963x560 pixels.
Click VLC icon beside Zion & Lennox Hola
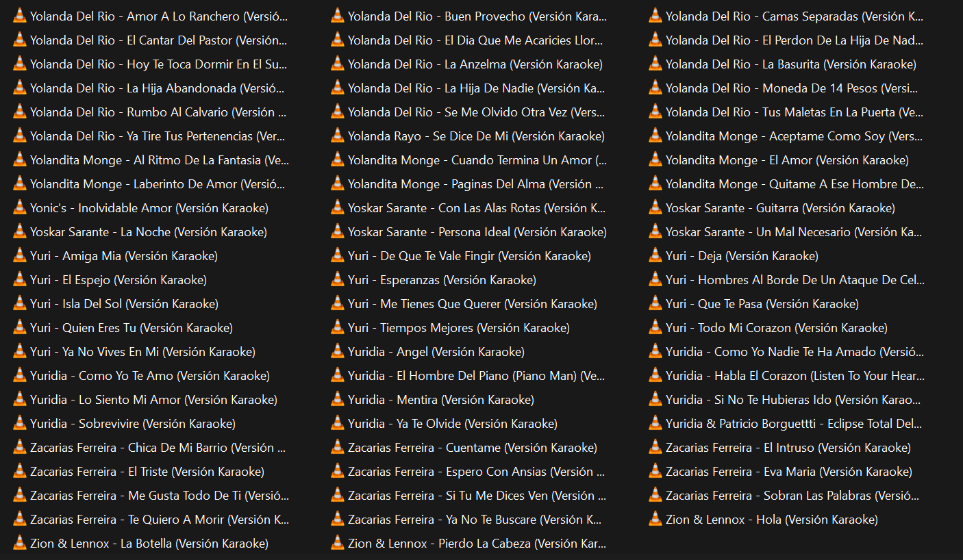click(x=655, y=519)
